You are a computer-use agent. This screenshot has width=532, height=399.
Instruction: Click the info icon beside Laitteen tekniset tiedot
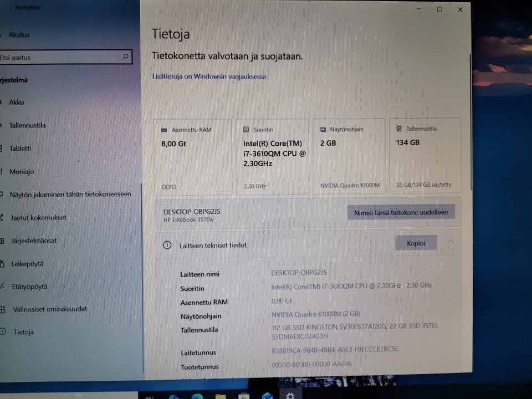pos(167,245)
